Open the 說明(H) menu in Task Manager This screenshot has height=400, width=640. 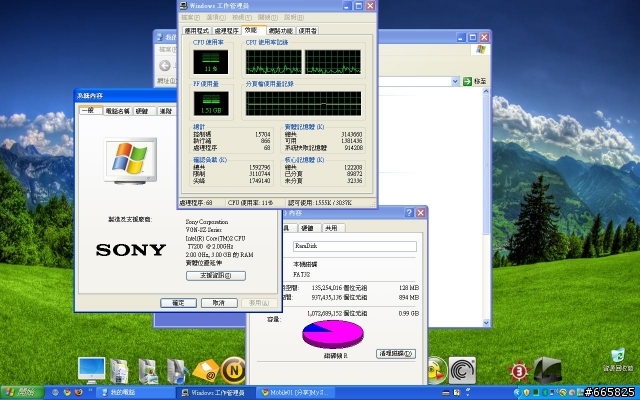tap(294, 18)
